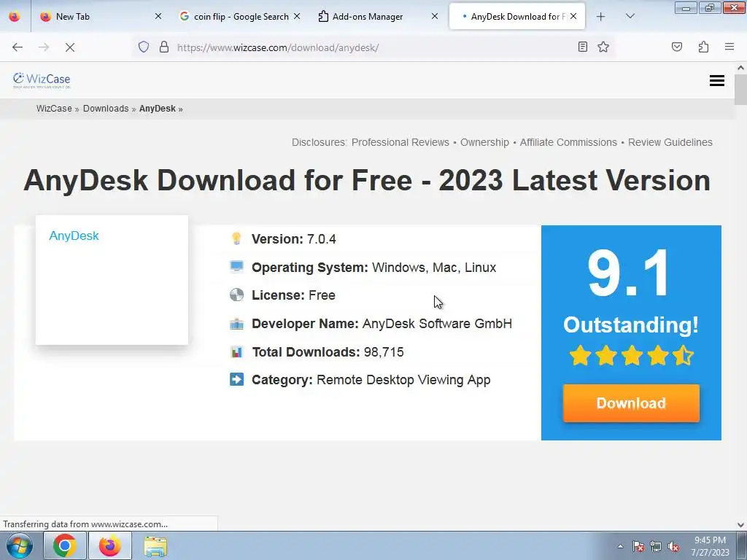Click the light bulb Version icon
The width and height of the screenshot is (747, 560).
236,238
